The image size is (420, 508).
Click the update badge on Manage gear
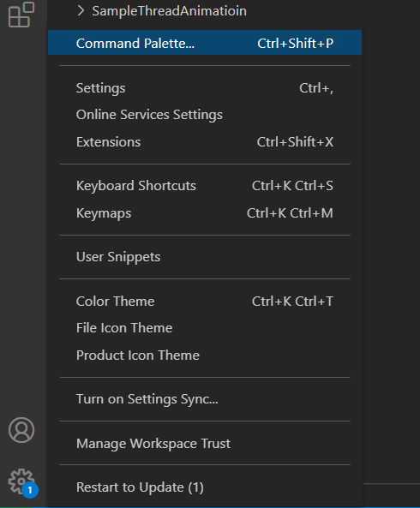30,490
